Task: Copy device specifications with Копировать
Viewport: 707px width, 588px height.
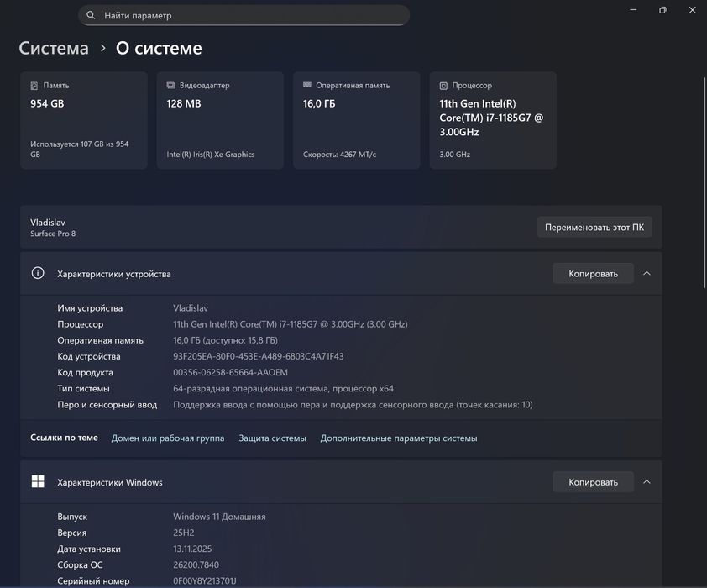Action: point(593,273)
